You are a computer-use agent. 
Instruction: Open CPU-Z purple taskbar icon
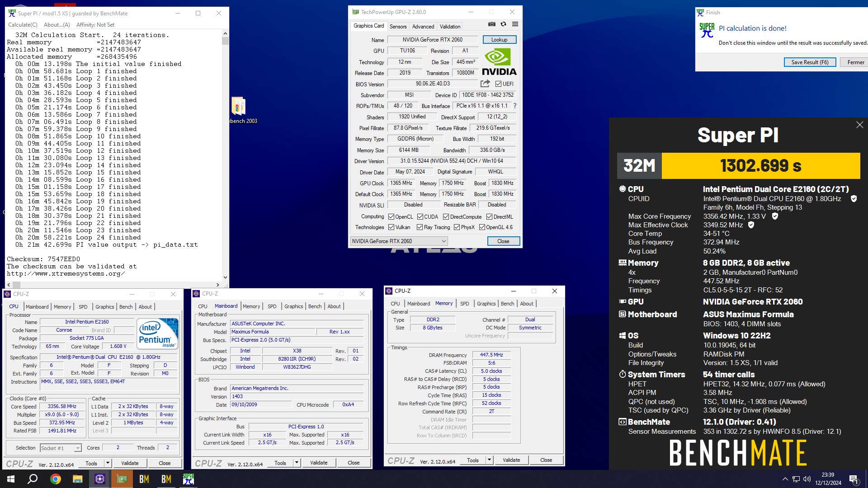pos(99,479)
